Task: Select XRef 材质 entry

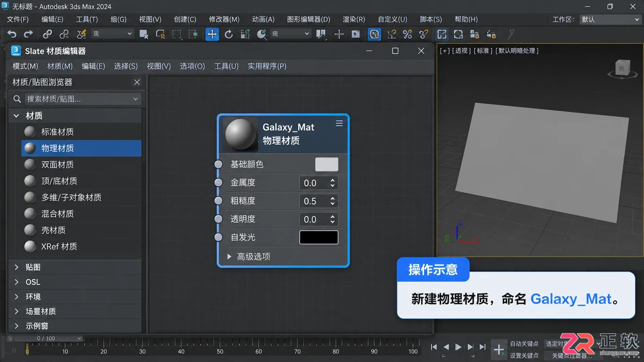Action: (81, 246)
